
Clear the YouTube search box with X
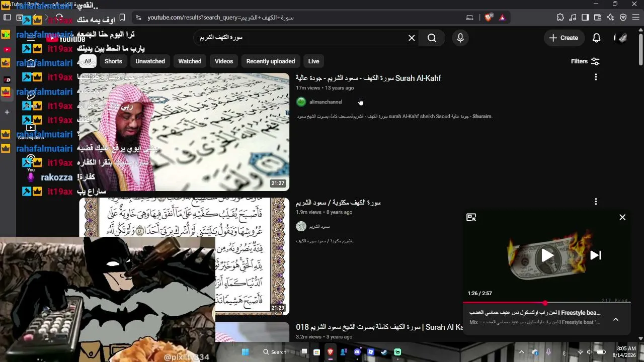[412, 38]
